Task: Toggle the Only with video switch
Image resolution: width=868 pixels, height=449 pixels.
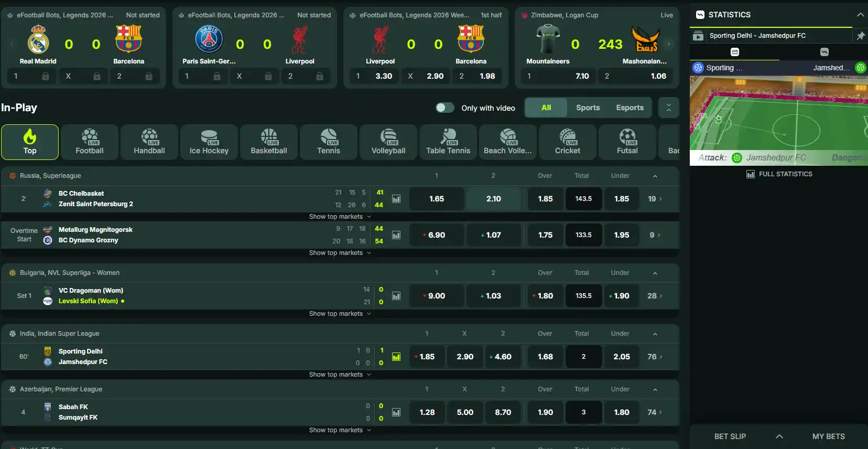Action: tap(445, 108)
